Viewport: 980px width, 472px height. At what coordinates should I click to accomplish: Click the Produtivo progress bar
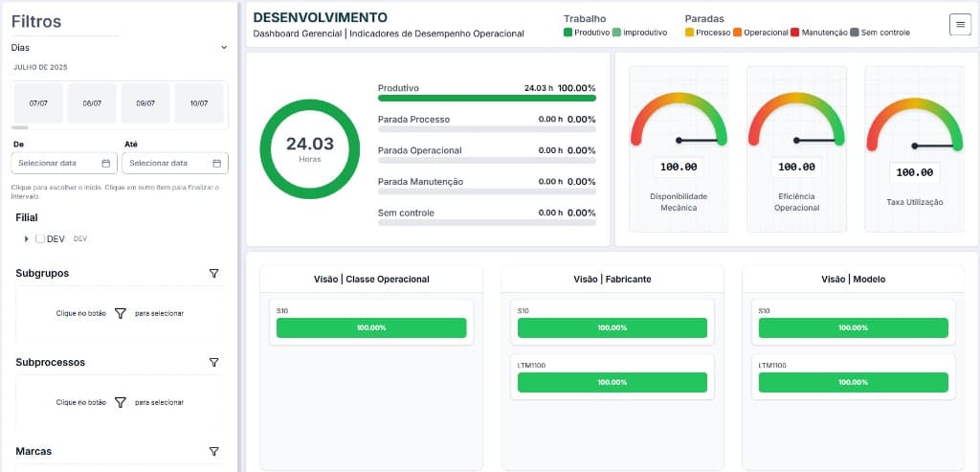pos(487,99)
